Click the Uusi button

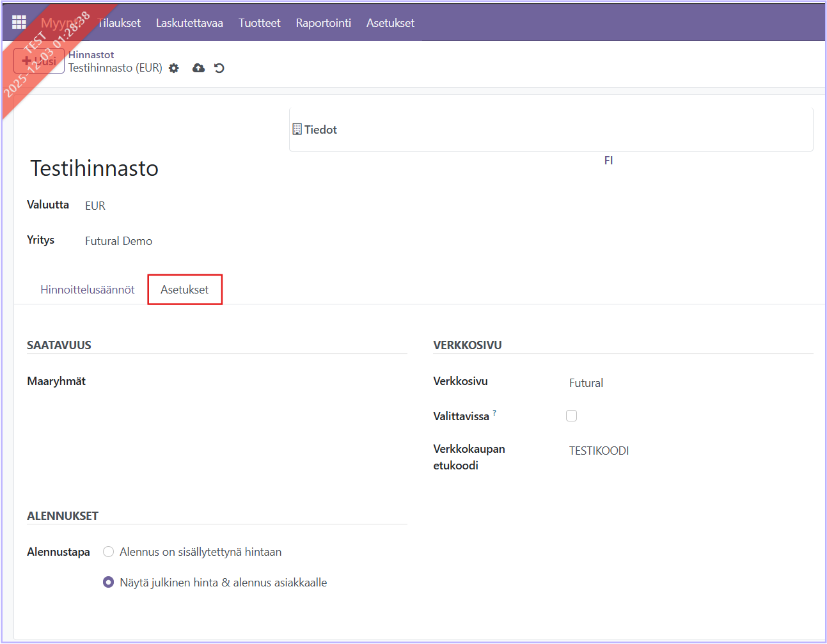39,61
